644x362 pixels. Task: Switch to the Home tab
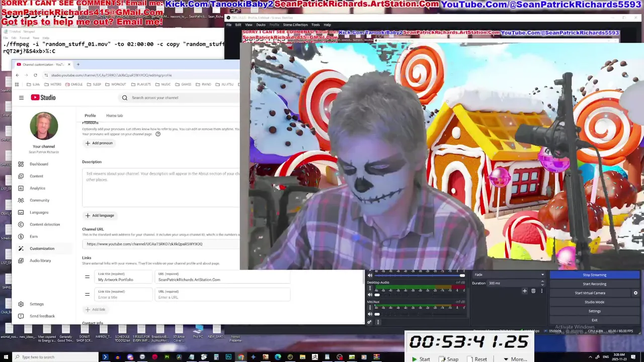pyautogui.click(x=114, y=116)
